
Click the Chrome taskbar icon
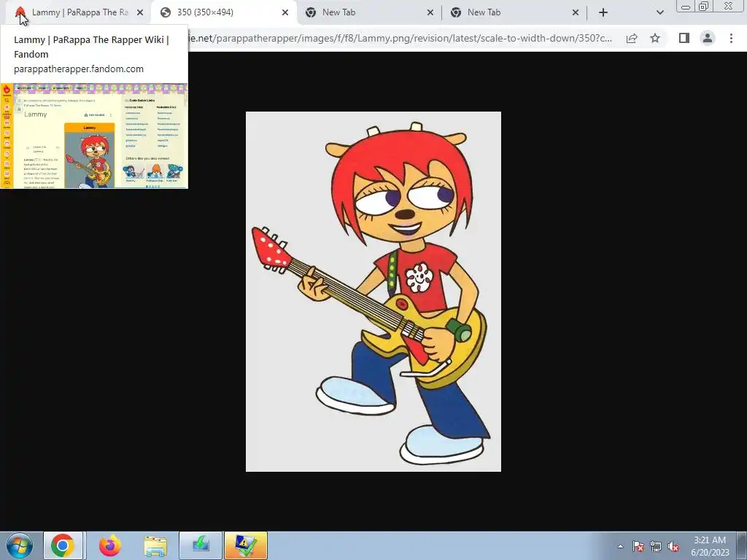[63, 545]
